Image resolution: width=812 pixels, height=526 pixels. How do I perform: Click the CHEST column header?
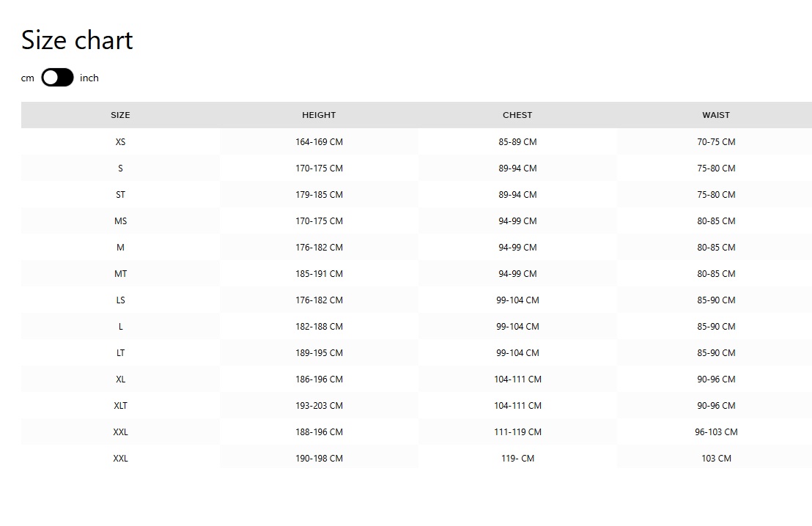pyautogui.click(x=517, y=115)
